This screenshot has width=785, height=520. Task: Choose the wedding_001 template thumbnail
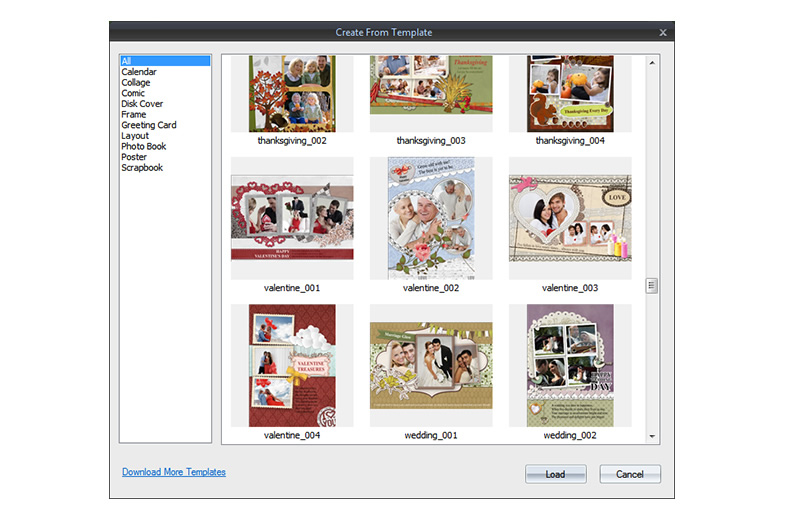tap(431, 365)
